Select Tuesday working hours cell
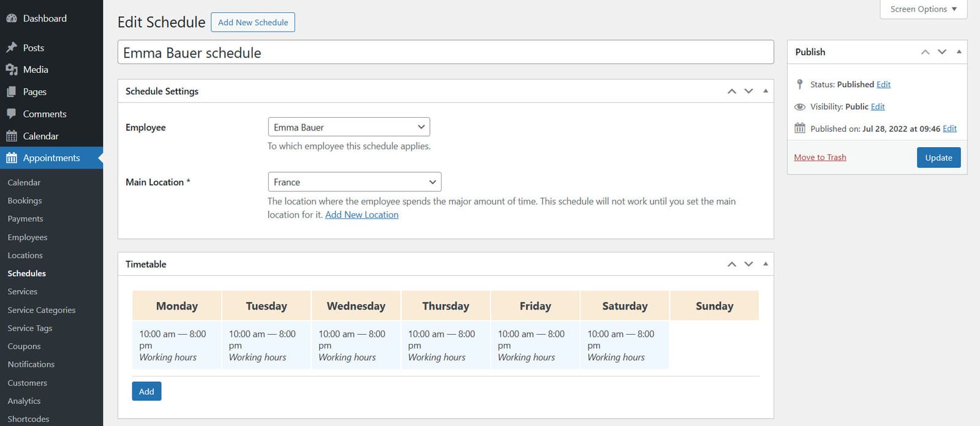This screenshot has width=980, height=426. pos(266,345)
